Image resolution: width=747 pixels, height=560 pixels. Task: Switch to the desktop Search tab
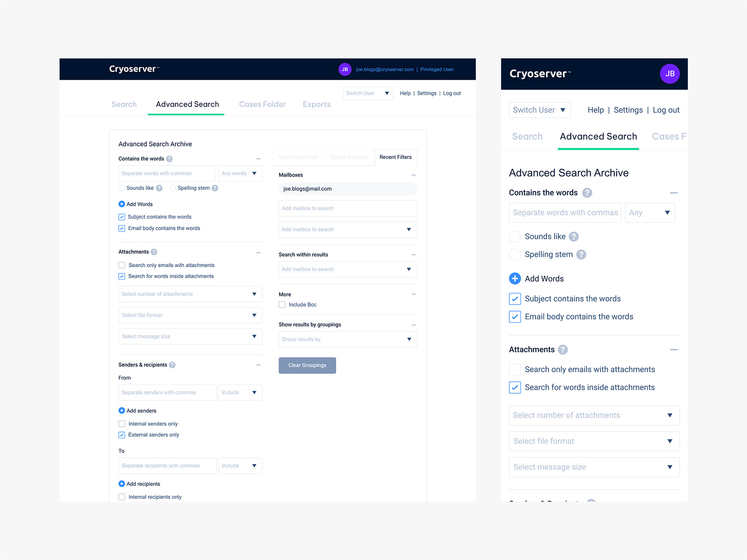124,104
